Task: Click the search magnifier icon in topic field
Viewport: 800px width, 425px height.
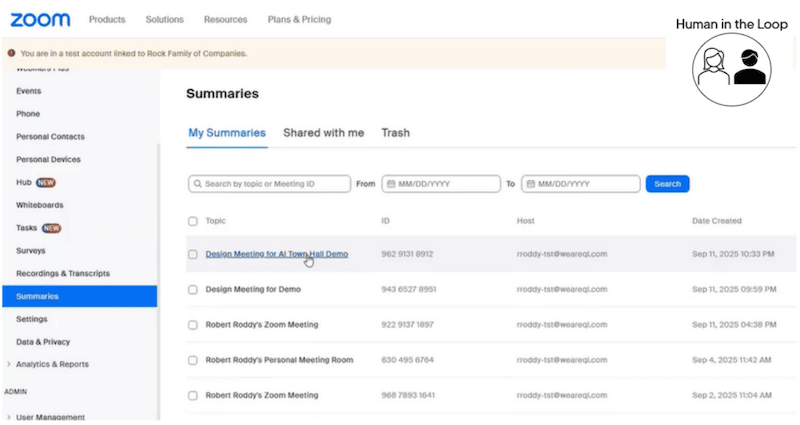Action: [x=197, y=184]
